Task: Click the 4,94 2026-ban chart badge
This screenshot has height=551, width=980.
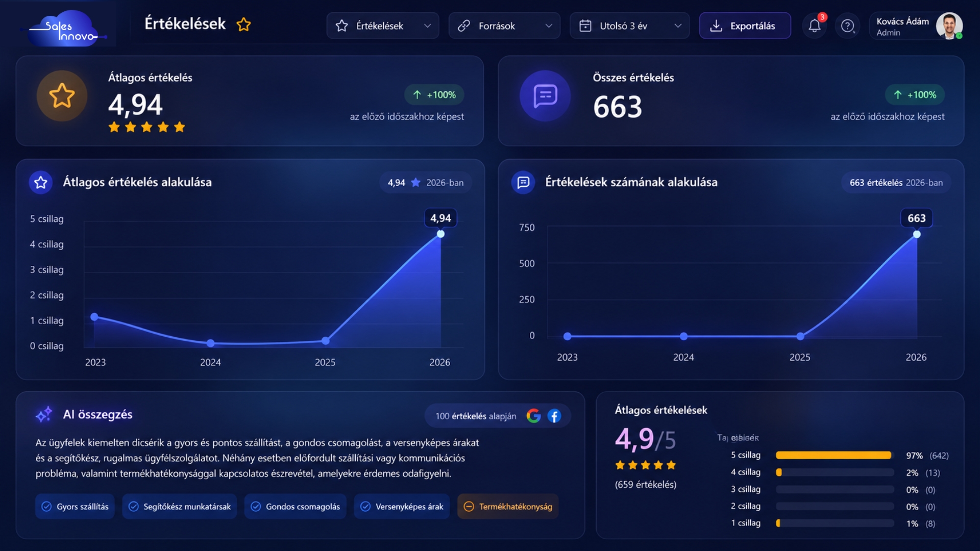Action: tap(426, 183)
